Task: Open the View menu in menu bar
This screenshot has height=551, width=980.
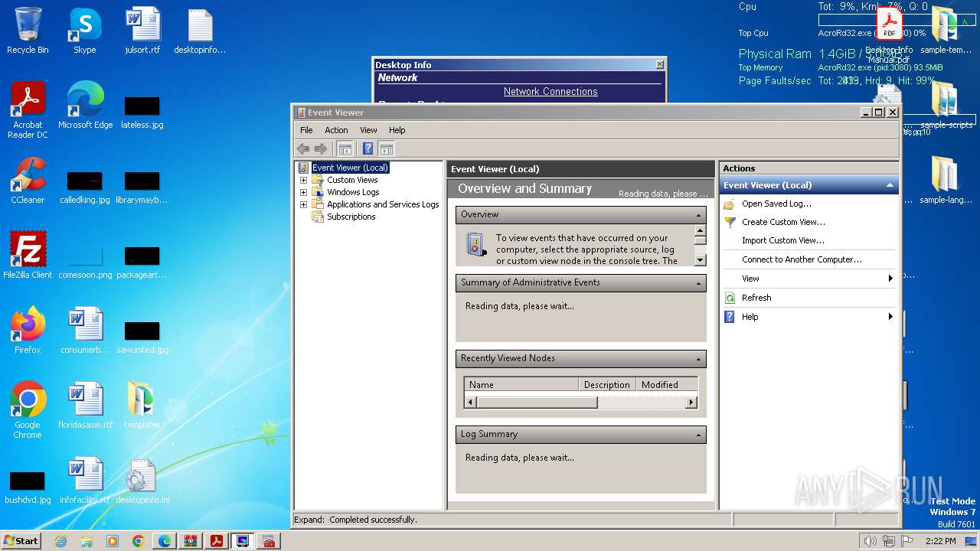Action: coord(368,130)
